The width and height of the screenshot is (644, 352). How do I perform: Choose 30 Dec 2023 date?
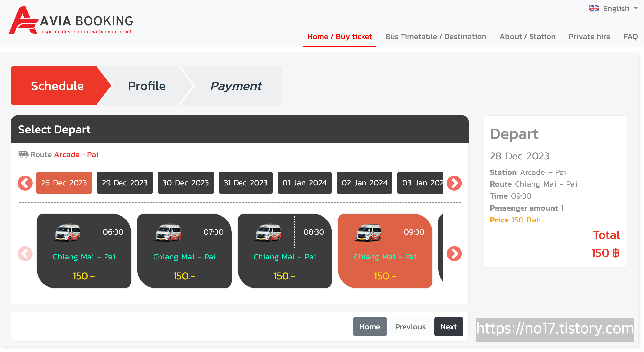pos(186,183)
